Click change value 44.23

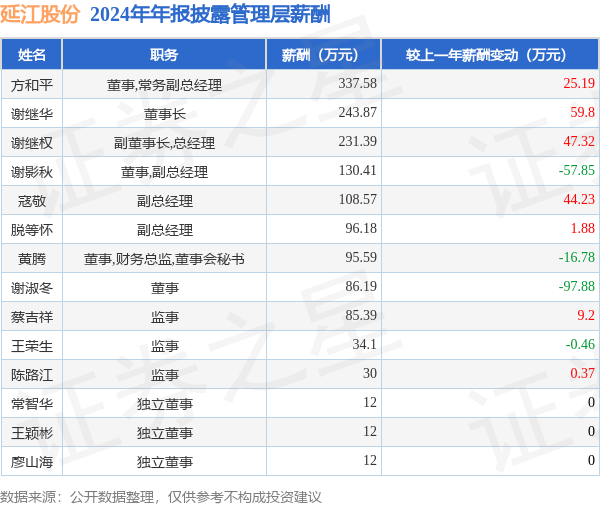tap(579, 199)
